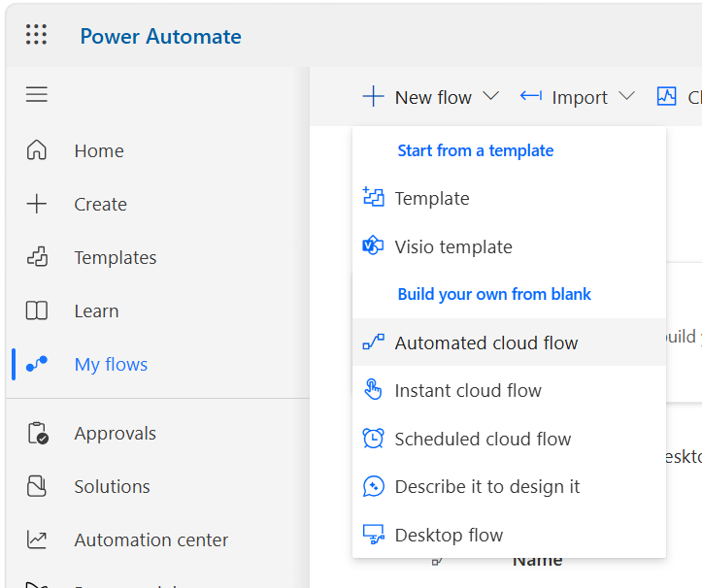Select Automated cloud flow
This screenshot has width=702, height=588.
pyautogui.click(x=509, y=343)
